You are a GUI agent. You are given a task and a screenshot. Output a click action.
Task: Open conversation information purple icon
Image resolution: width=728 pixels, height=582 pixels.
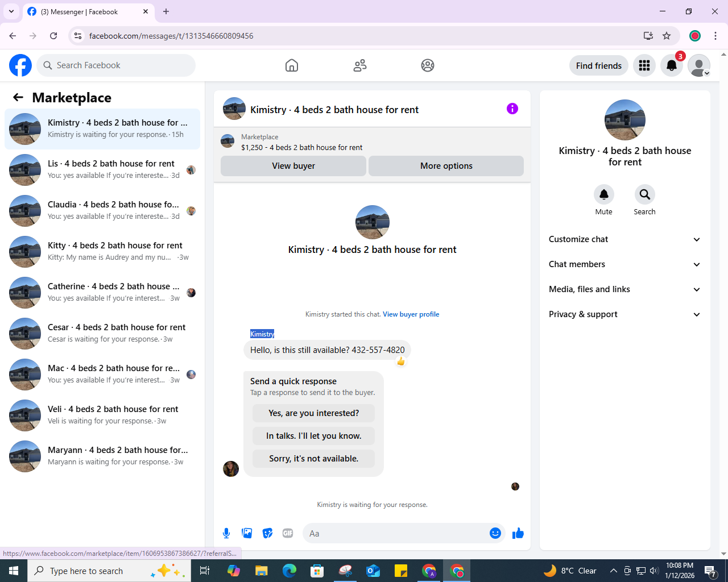(512, 109)
